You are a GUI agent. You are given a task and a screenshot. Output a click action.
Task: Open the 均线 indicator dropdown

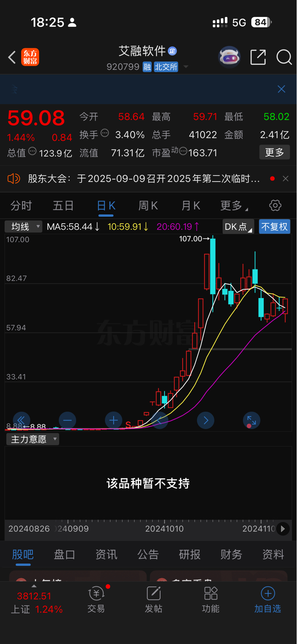[x=23, y=227]
